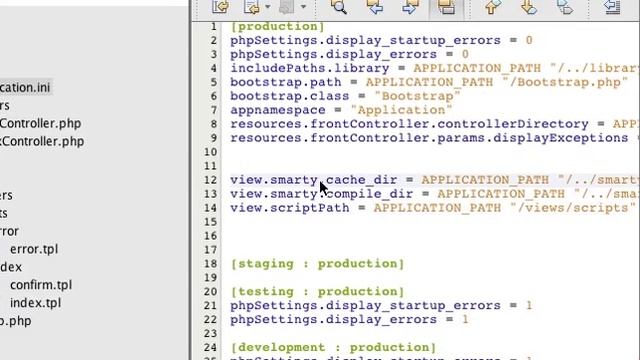Click the magnifier Find Selection icon
The image size is (640, 360).
click(339, 7)
